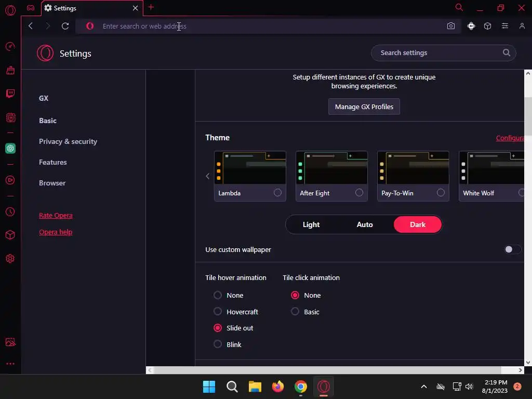Select Blink hover animation
This screenshot has height=399, width=532.
point(218,344)
